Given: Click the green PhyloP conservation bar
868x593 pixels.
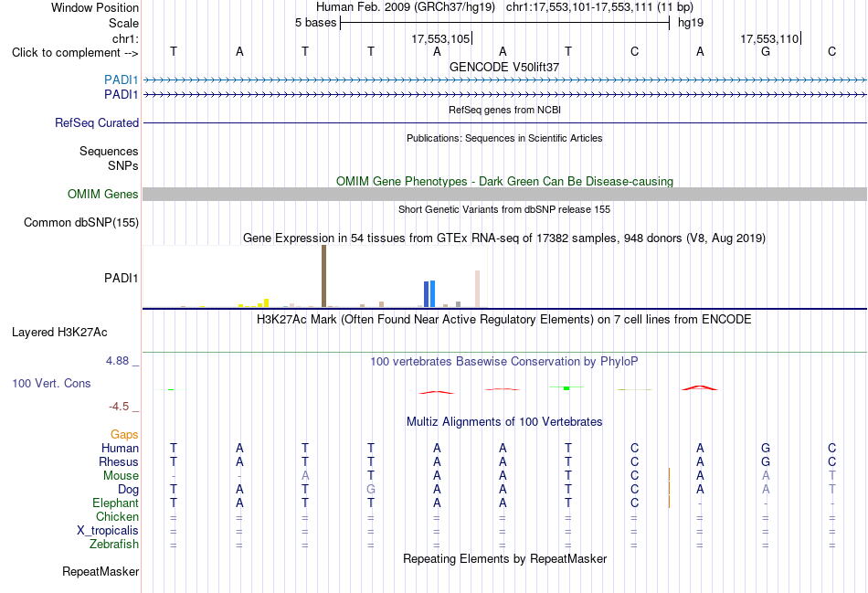Looking at the screenshot, I should pyautogui.click(x=566, y=388).
